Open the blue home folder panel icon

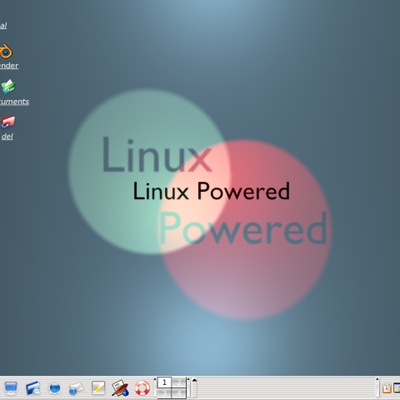(x=33, y=388)
